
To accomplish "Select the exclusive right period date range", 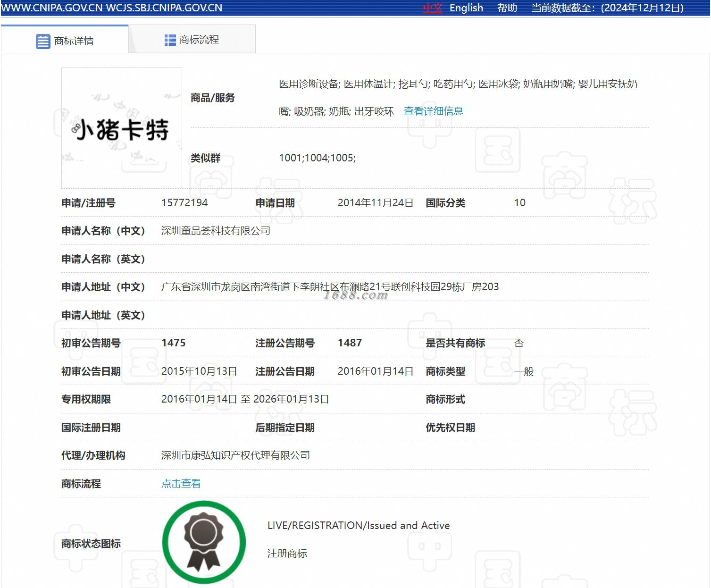I will [245, 399].
